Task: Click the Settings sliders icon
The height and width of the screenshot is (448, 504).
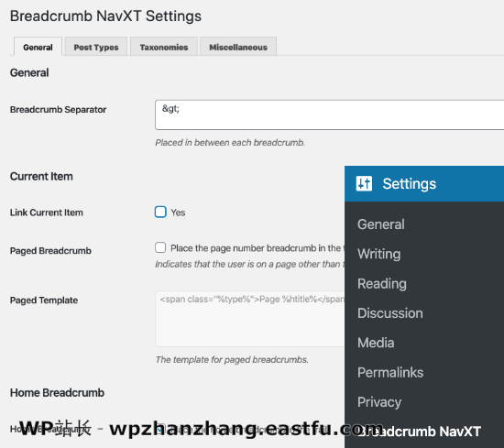Action: pos(364,184)
